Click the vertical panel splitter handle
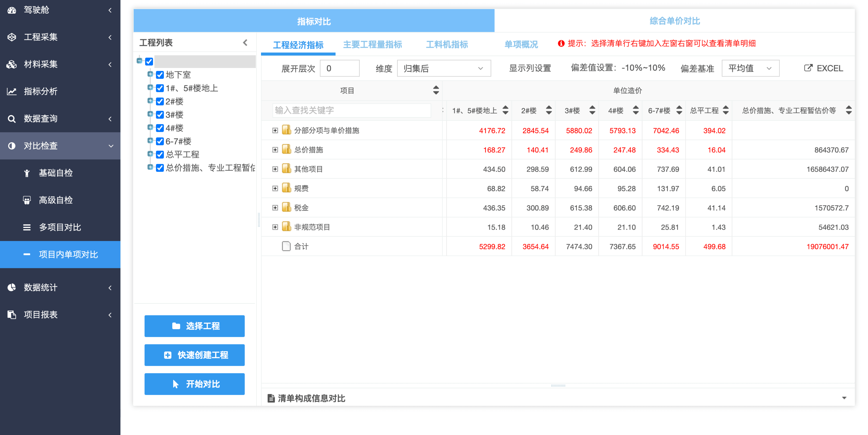The width and height of the screenshot is (868, 435). pyautogui.click(x=259, y=220)
